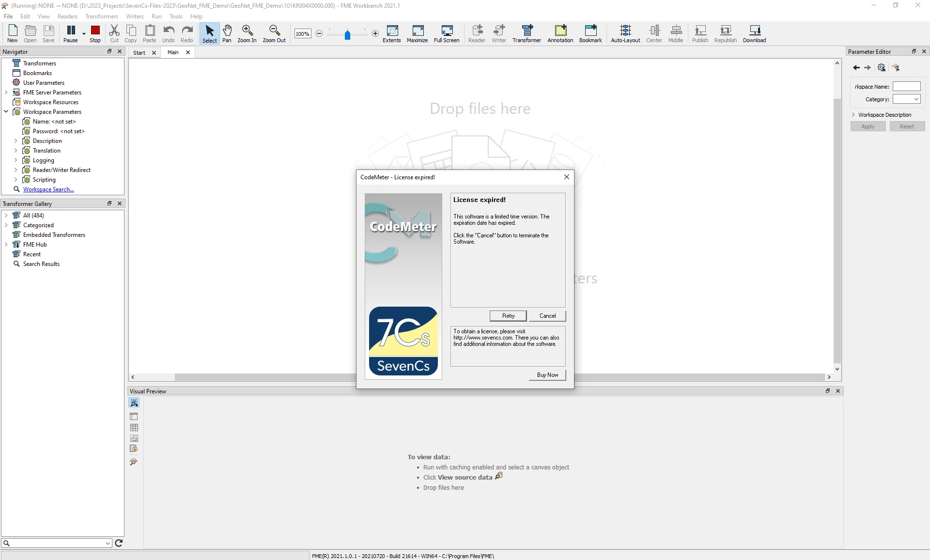
Task: Select the Pan hand tool
Action: 227,33
